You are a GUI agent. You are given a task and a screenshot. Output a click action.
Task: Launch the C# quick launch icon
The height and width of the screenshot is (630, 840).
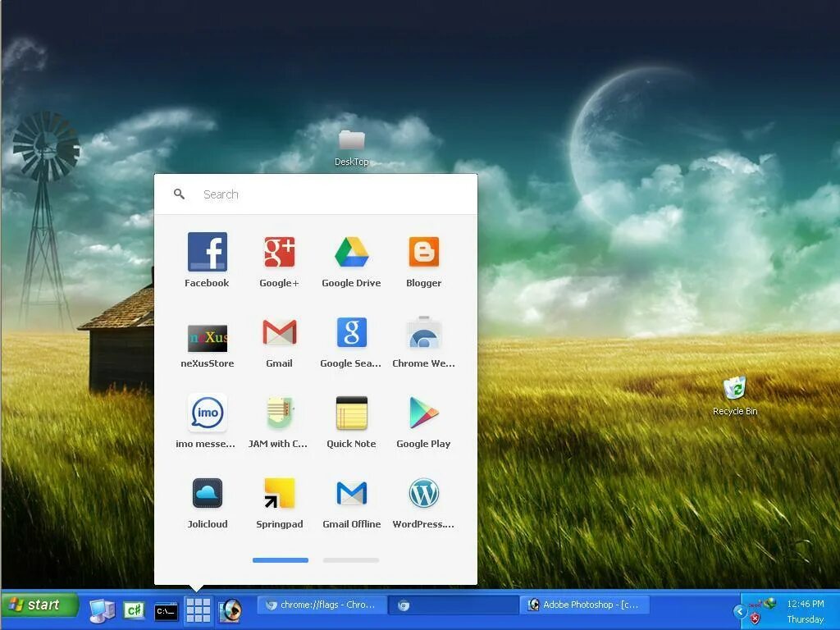pyautogui.click(x=134, y=609)
